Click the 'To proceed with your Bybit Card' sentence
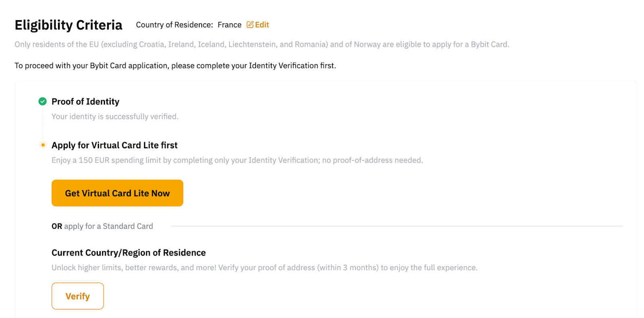This screenshot has height=318, width=644. tap(175, 66)
